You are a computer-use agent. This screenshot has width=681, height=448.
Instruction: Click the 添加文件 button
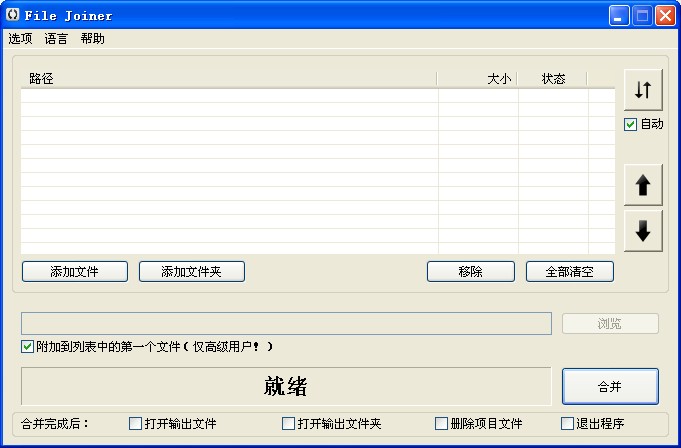coord(75,271)
